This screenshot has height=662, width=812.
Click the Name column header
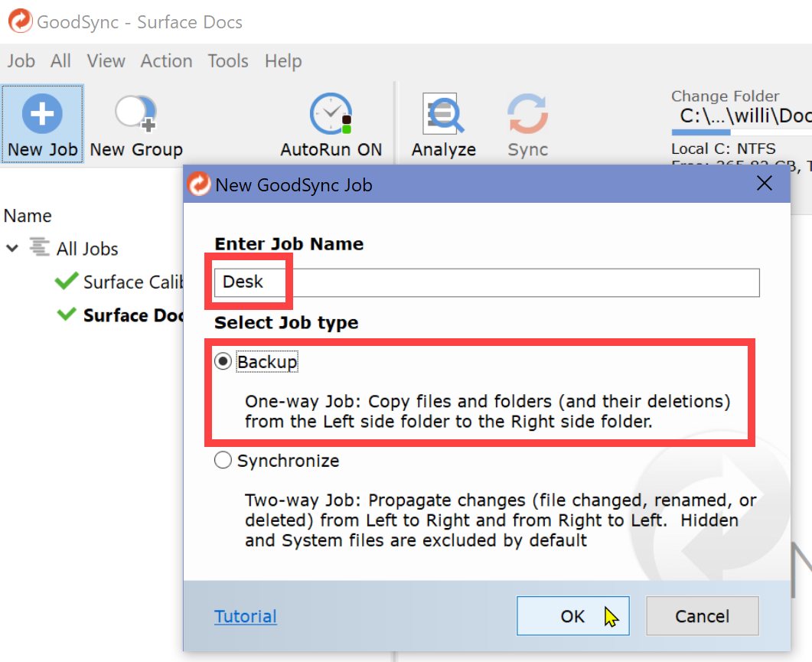click(28, 216)
